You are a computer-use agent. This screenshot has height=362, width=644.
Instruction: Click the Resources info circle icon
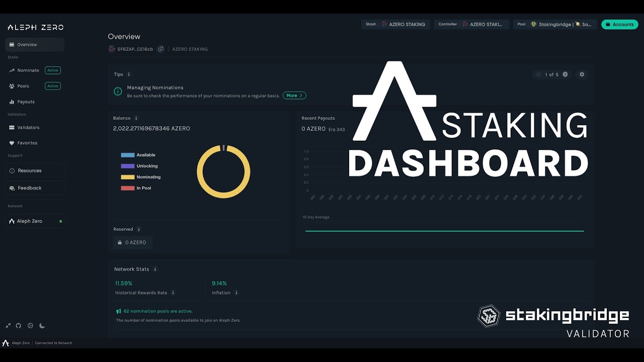pos(12,170)
